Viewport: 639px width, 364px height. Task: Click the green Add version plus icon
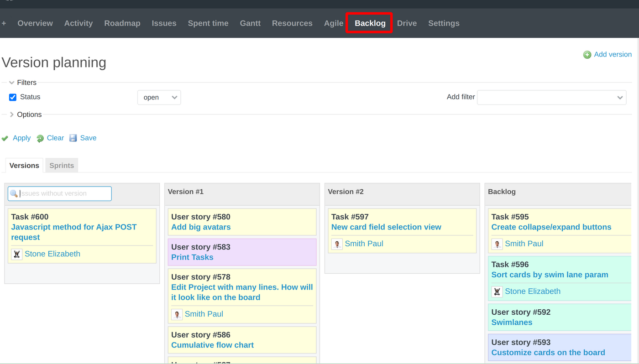tap(587, 54)
